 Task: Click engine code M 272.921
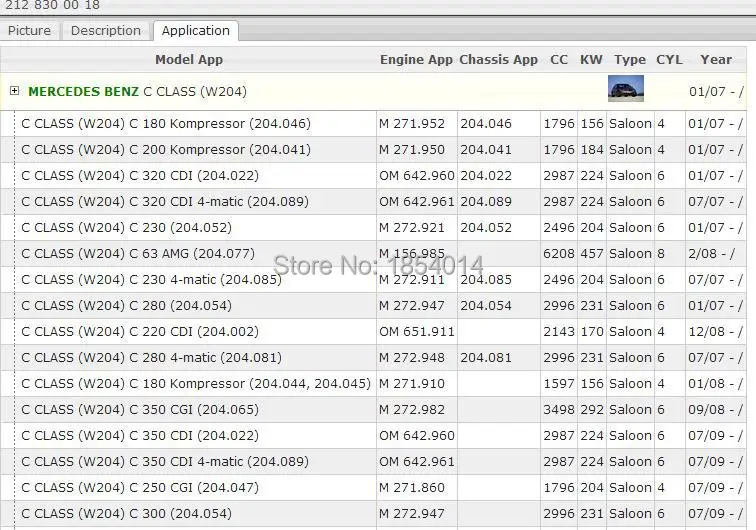tap(412, 228)
